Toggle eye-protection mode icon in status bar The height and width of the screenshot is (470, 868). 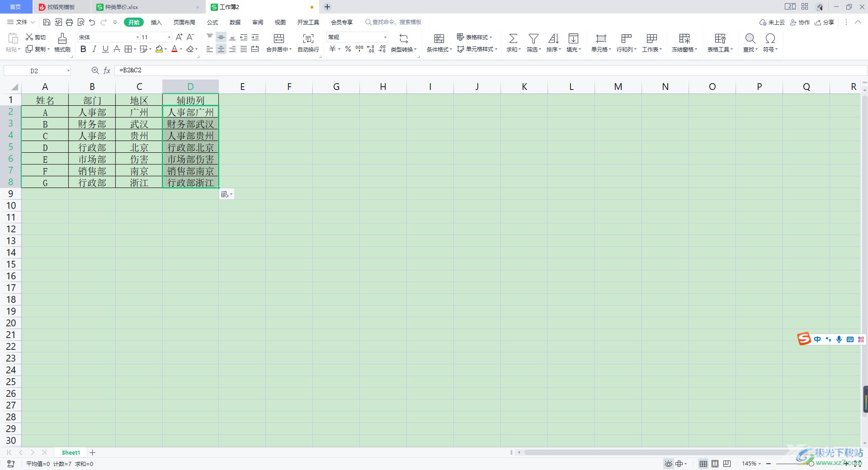(x=668, y=464)
